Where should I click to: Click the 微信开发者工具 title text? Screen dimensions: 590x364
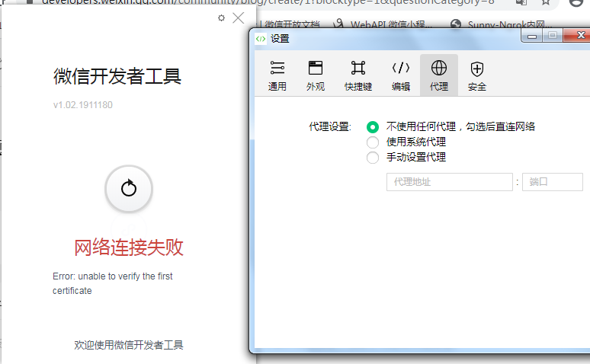click(117, 76)
